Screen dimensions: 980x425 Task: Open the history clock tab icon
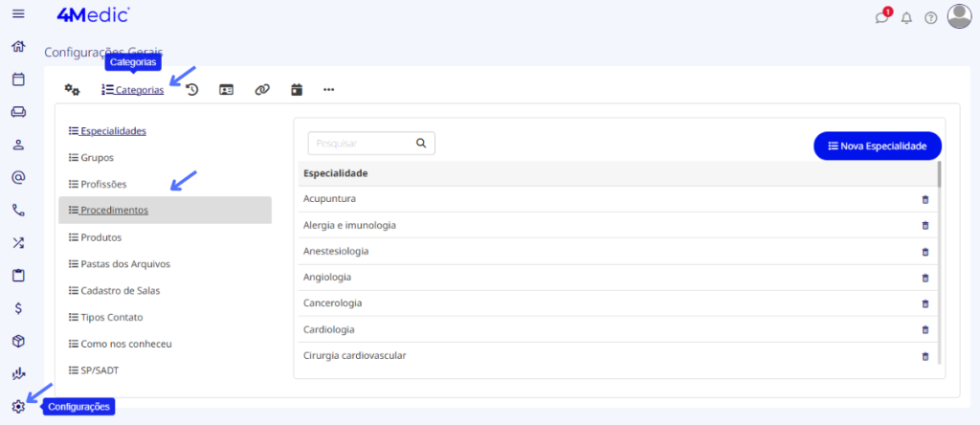pyautogui.click(x=192, y=90)
